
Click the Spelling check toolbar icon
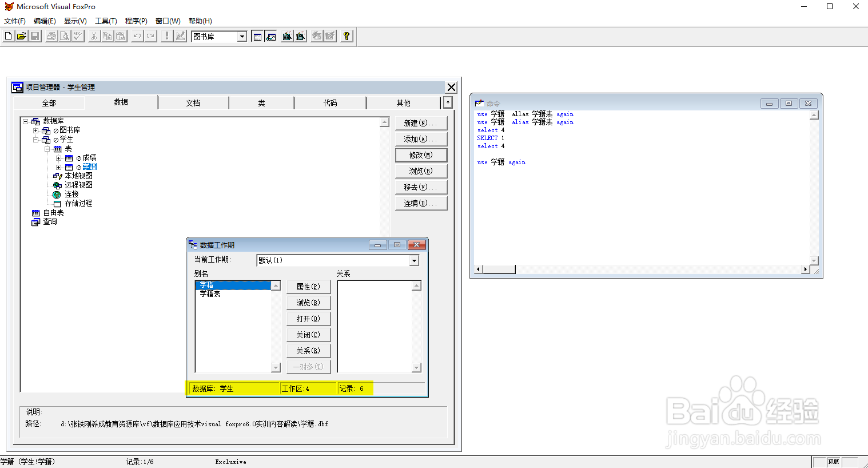[x=78, y=36]
